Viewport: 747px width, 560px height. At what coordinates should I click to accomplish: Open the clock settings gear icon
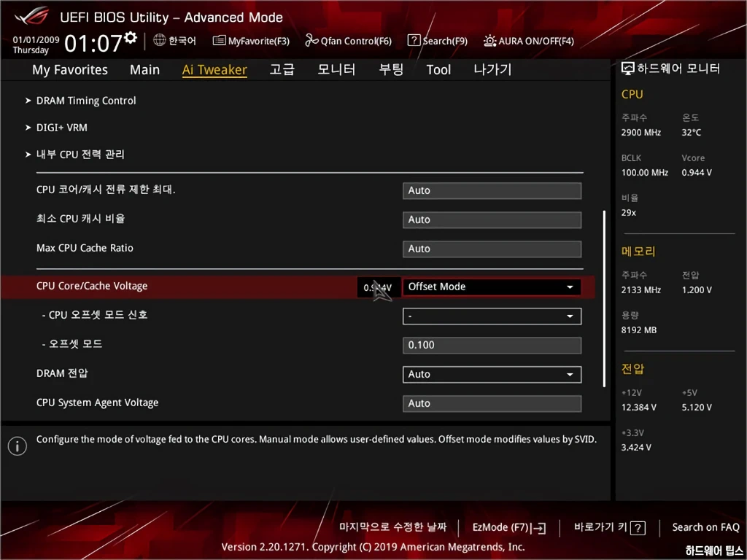(131, 38)
